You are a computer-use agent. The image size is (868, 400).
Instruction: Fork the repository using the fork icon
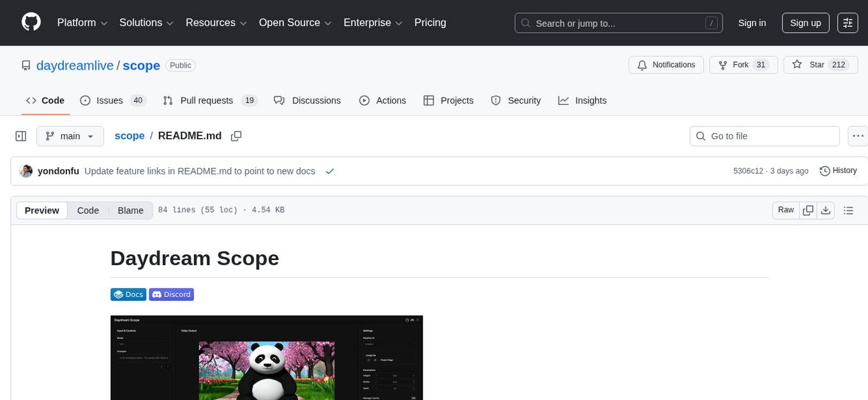tap(722, 65)
